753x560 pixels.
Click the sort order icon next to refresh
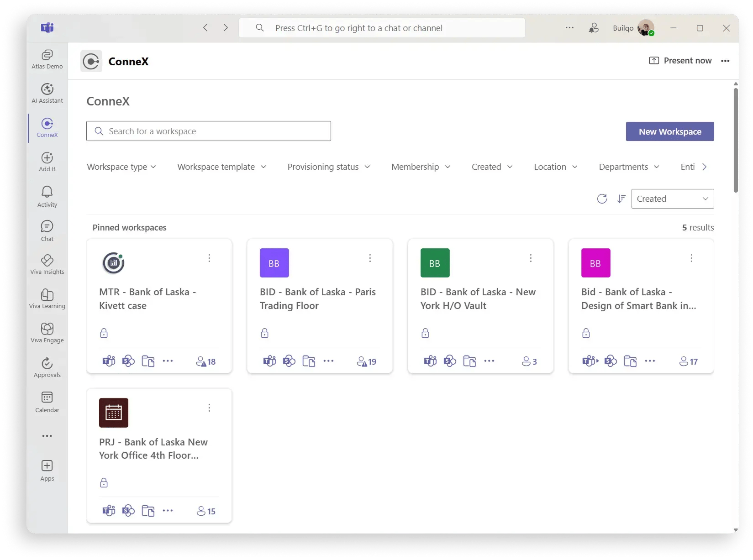pos(621,199)
